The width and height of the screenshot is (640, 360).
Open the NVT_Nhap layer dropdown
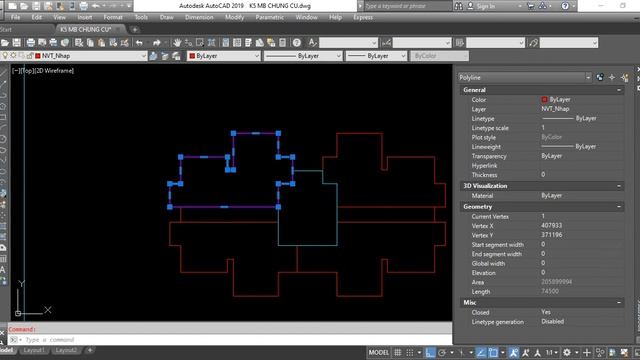point(143,56)
